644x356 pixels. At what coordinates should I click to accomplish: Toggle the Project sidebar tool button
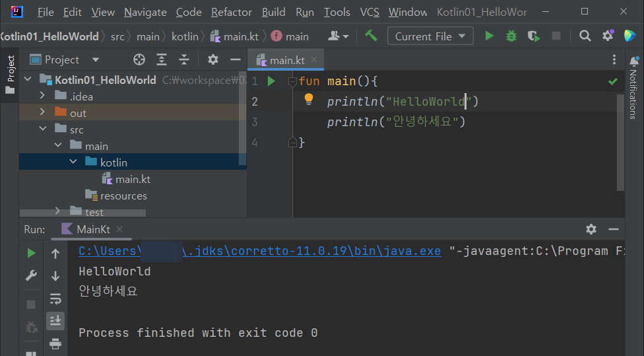[11, 75]
